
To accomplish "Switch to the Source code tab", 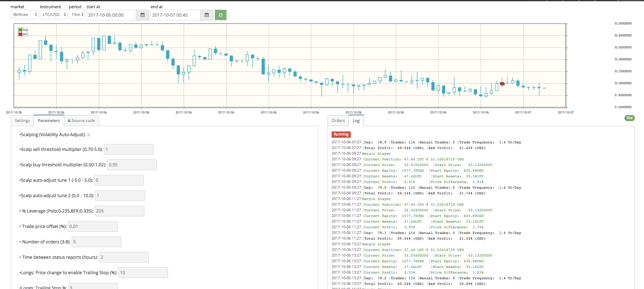I will (81, 121).
